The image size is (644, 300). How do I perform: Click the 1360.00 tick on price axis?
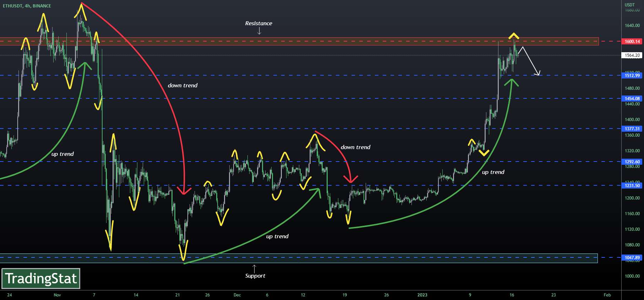(x=632, y=135)
